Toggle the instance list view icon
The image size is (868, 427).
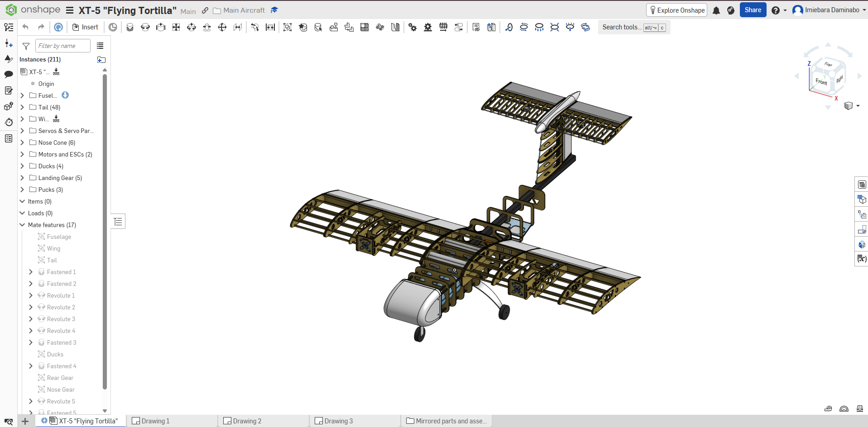pyautogui.click(x=100, y=46)
